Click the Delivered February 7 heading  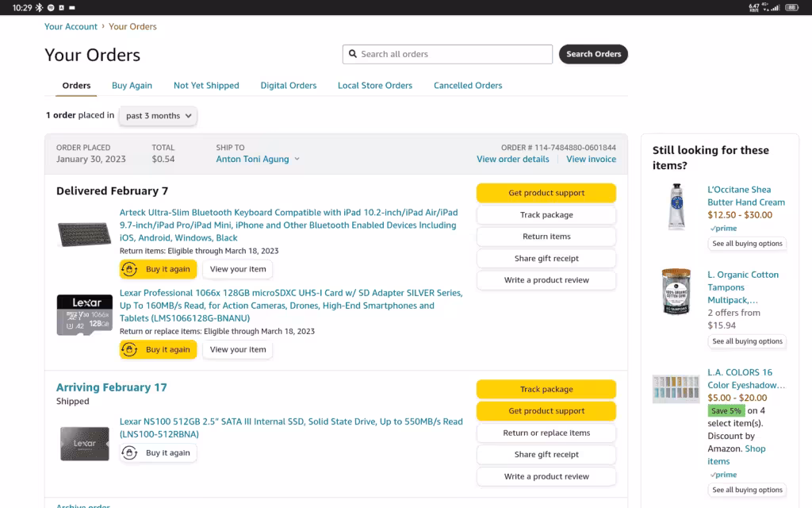(113, 190)
